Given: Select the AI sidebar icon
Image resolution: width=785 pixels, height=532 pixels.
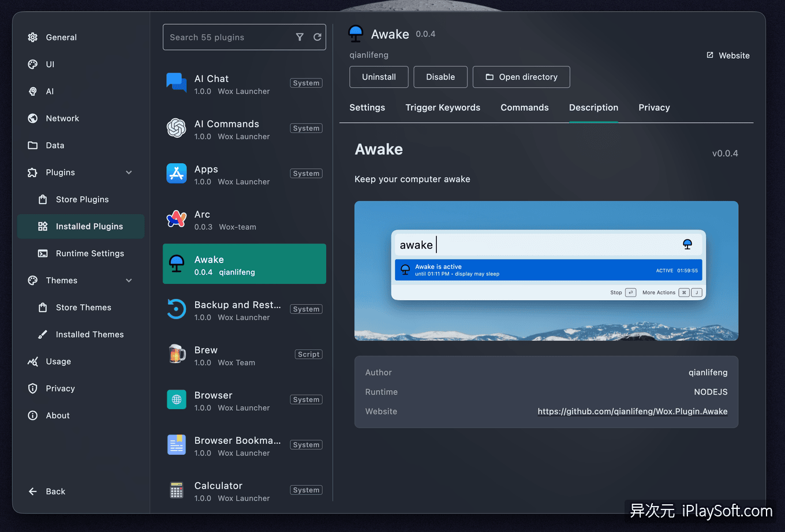Looking at the screenshot, I should tap(33, 91).
